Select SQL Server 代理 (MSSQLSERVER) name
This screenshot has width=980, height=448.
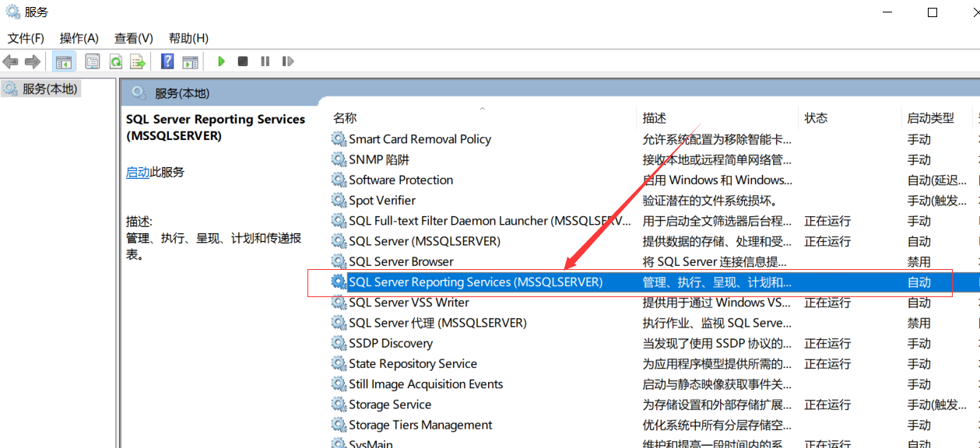click(x=437, y=323)
